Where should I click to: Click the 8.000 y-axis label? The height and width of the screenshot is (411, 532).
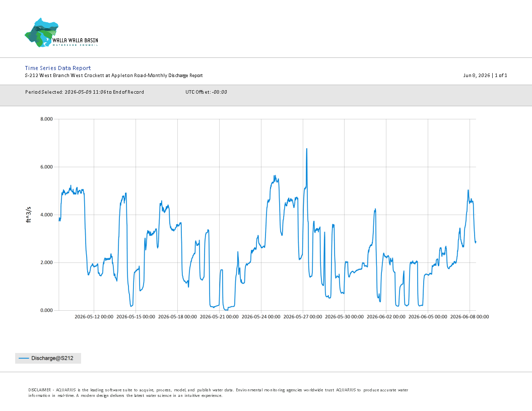pos(46,119)
